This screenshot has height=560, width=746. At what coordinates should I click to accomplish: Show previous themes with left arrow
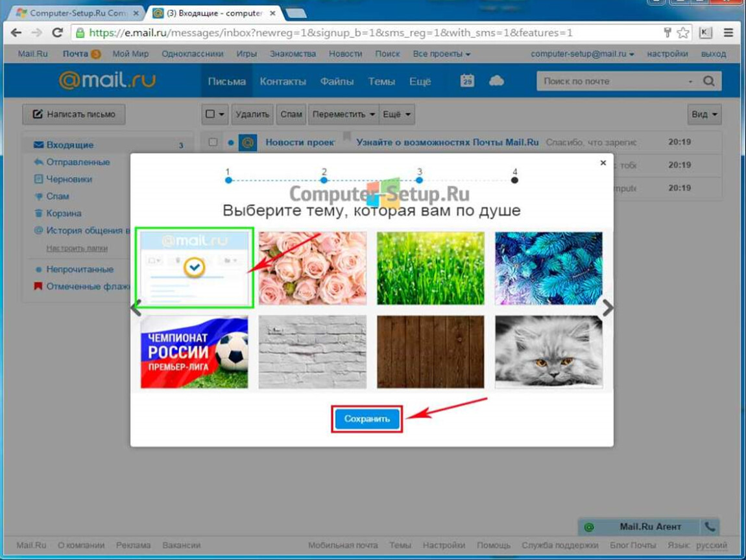136,308
